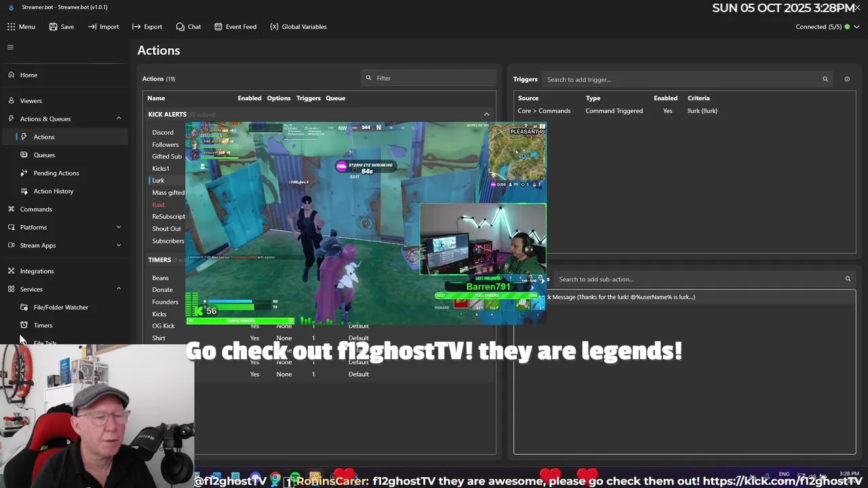Click the Options column header
868x488 pixels.
point(279,98)
